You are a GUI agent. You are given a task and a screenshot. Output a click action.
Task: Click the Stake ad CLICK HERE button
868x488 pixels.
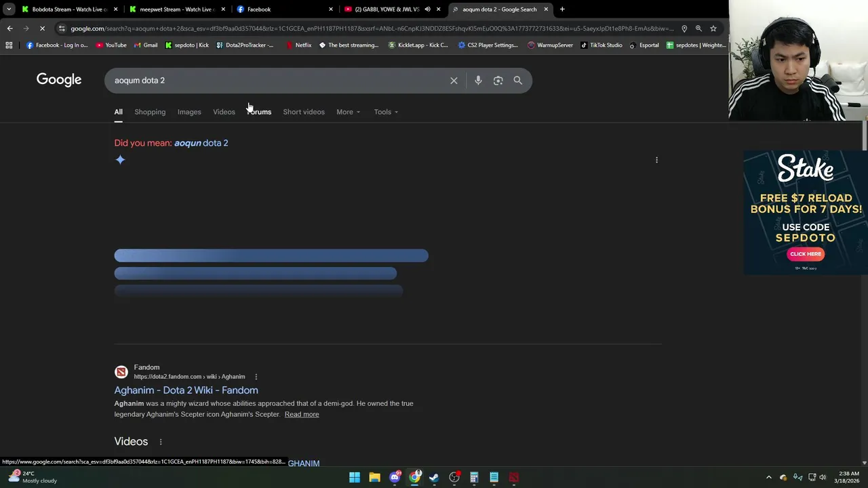pos(806,254)
